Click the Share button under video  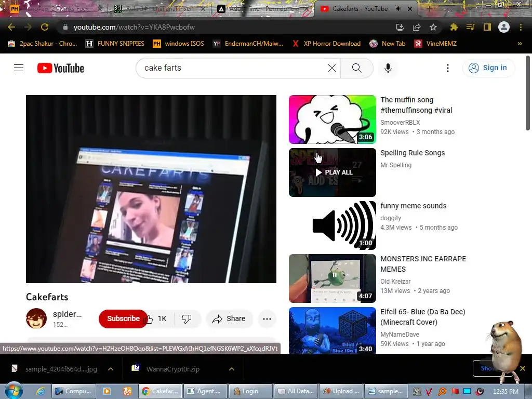(x=229, y=318)
